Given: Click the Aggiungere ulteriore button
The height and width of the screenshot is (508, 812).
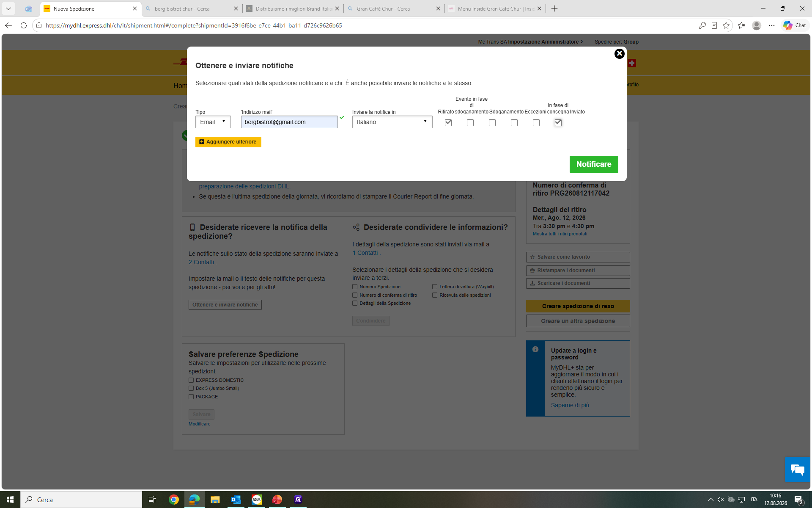Looking at the screenshot, I should [x=228, y=142].
